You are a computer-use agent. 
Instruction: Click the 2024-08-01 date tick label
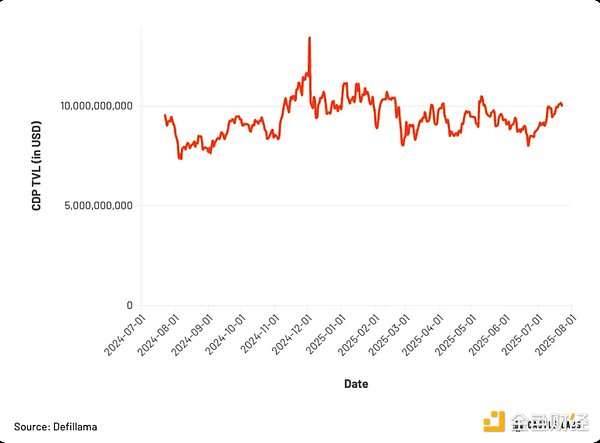156,334
